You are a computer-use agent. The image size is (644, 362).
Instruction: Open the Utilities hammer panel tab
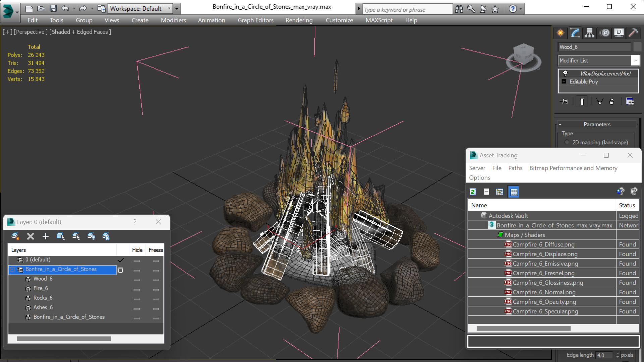[x=633, y=32]
